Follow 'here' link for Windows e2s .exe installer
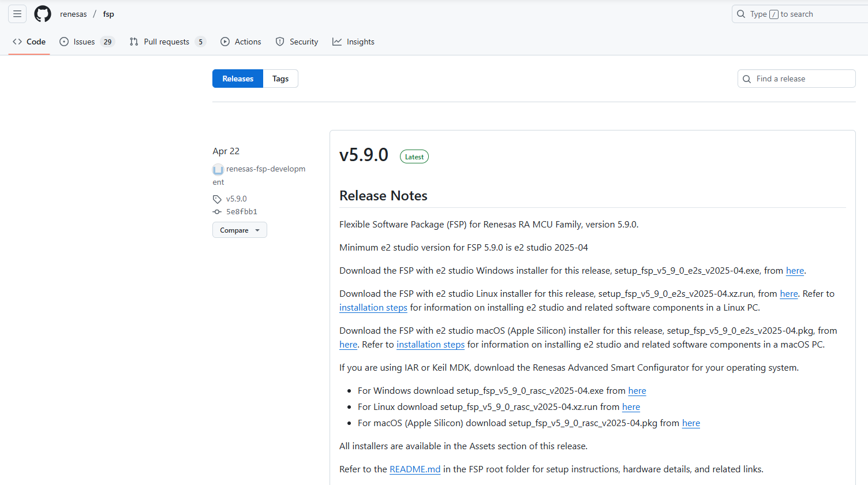 click(795, 271)
